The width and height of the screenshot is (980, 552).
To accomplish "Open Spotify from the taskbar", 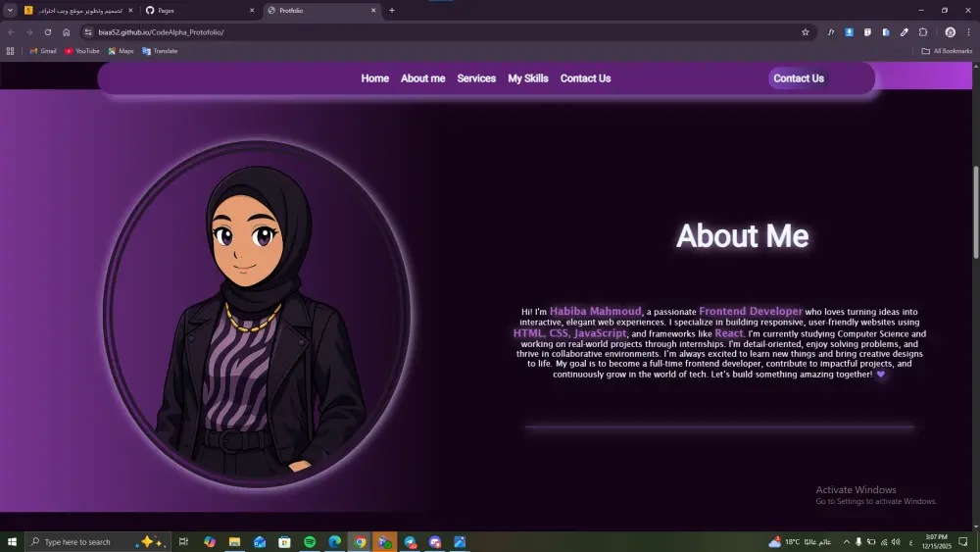I will 310,541.
